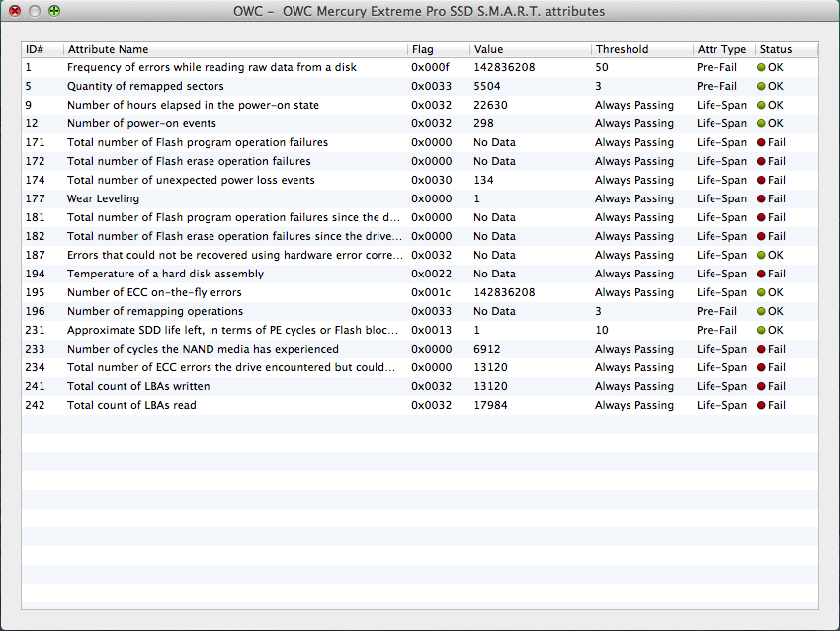The image size is (840, 631).
Task: Click ID 234 in the ID column
Action: click(35, 367)
